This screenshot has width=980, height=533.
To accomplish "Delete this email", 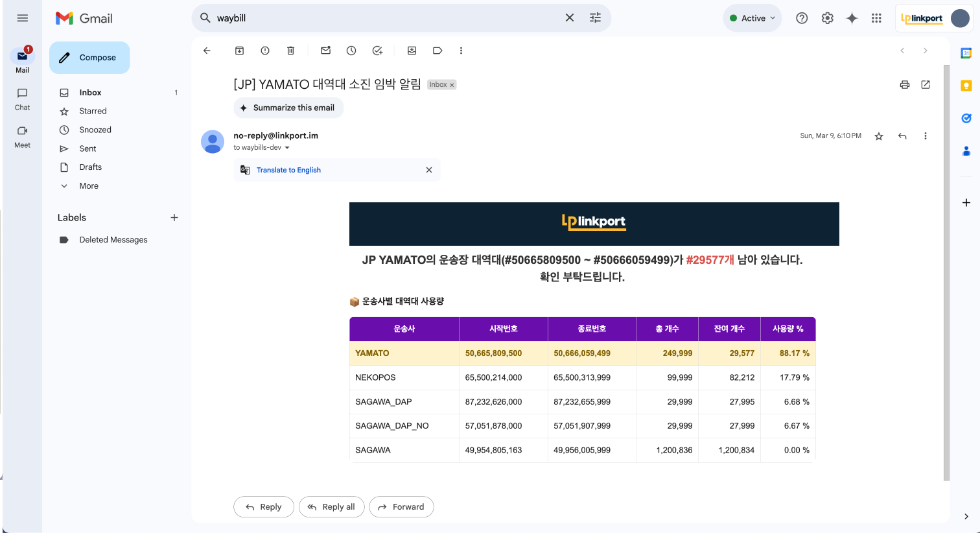I will 290,51.
